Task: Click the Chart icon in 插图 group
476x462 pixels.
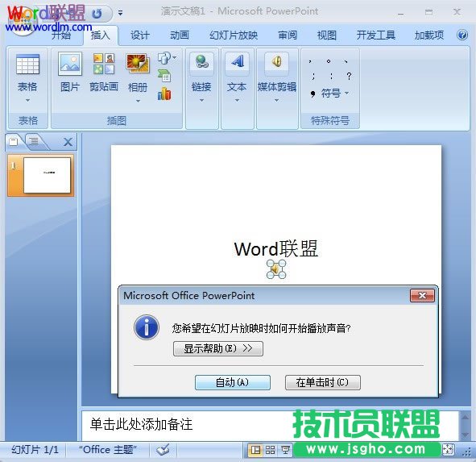Action: coord(164,94)
